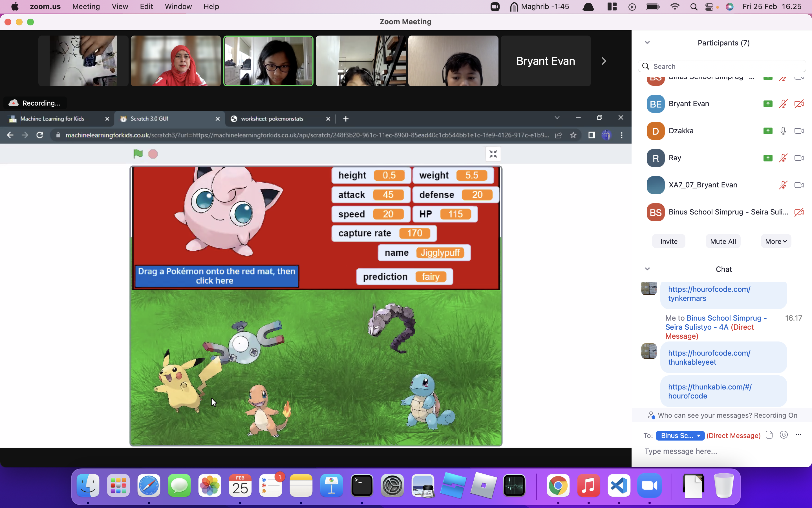Click the green flag to start Scratch project

pos(138,154)
